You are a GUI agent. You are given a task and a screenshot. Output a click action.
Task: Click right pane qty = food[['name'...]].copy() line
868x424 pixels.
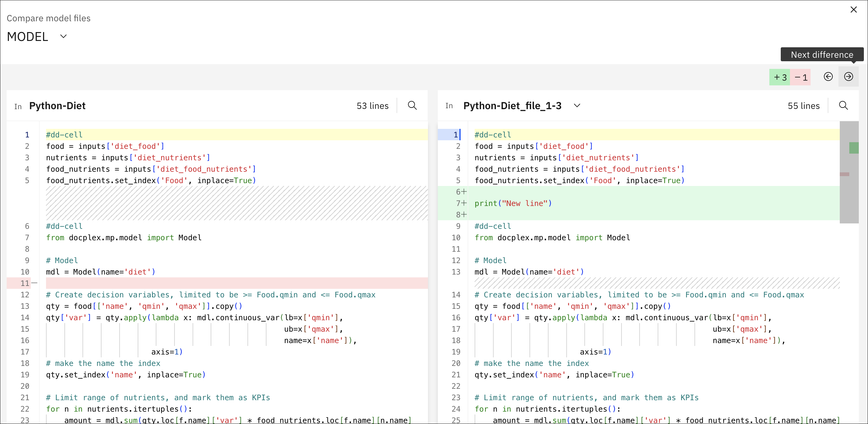[573, 306]
